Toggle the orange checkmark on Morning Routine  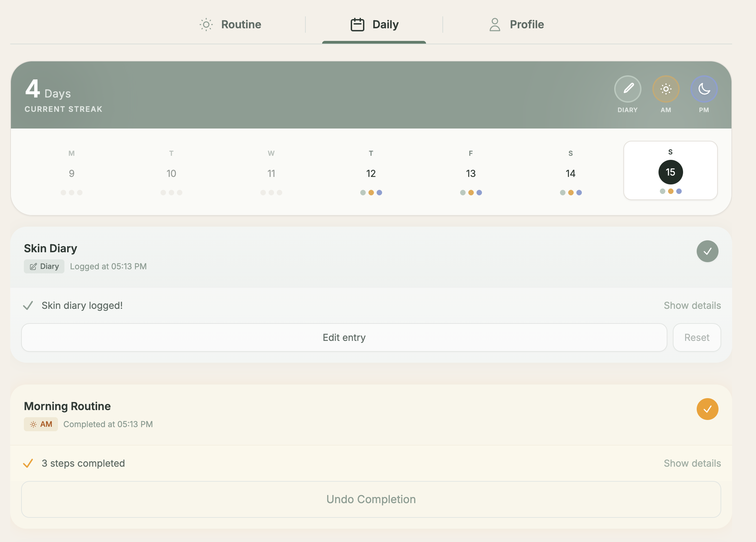pos(708,409)
